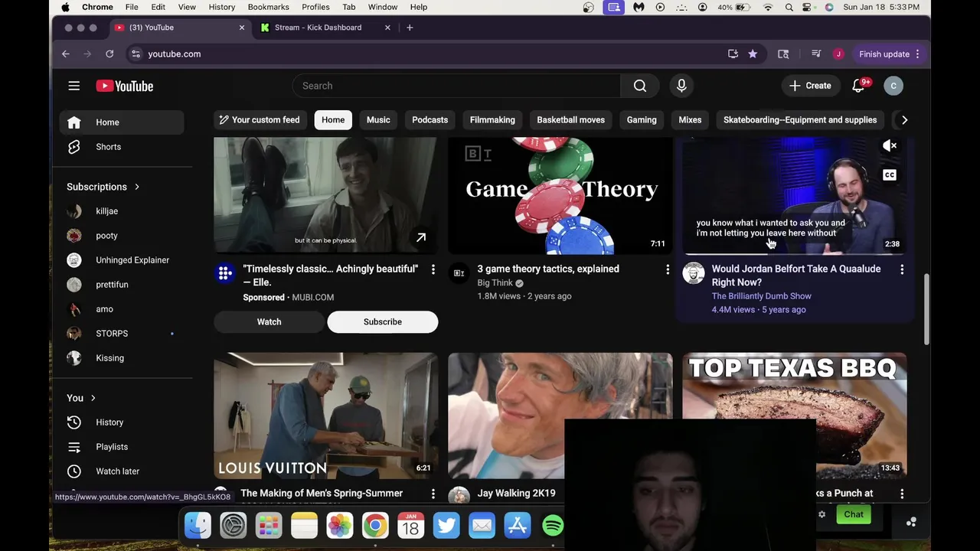980x551 pixels.
Task: Select the Filmmaking category chip
Action: (x=492, y=120)
